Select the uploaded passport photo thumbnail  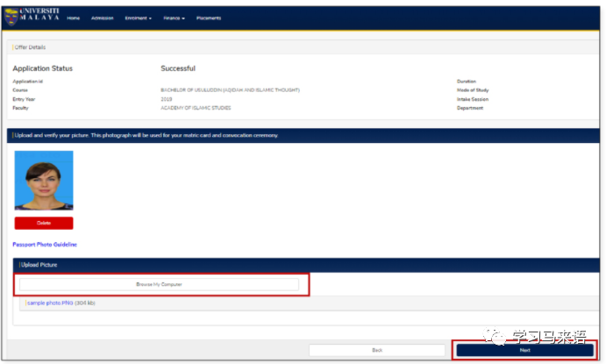(44, 182)
